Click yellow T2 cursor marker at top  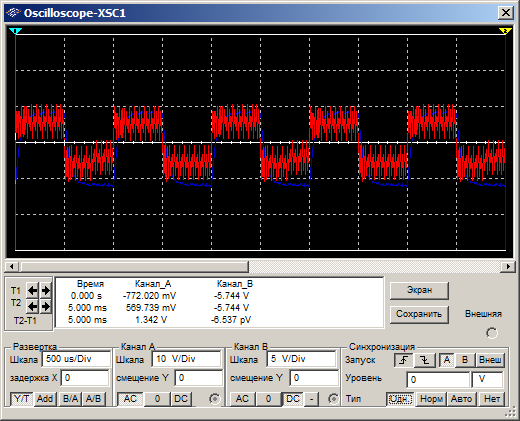(505, 31)
